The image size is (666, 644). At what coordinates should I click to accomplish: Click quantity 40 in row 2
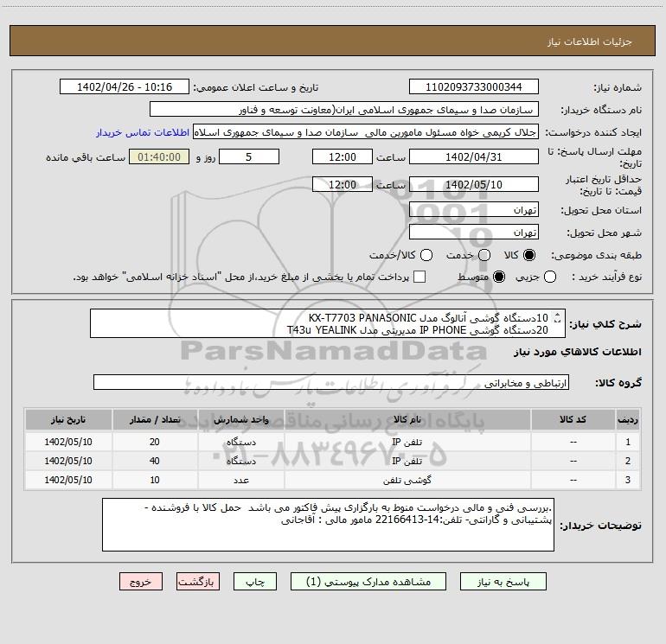point(155,461)
